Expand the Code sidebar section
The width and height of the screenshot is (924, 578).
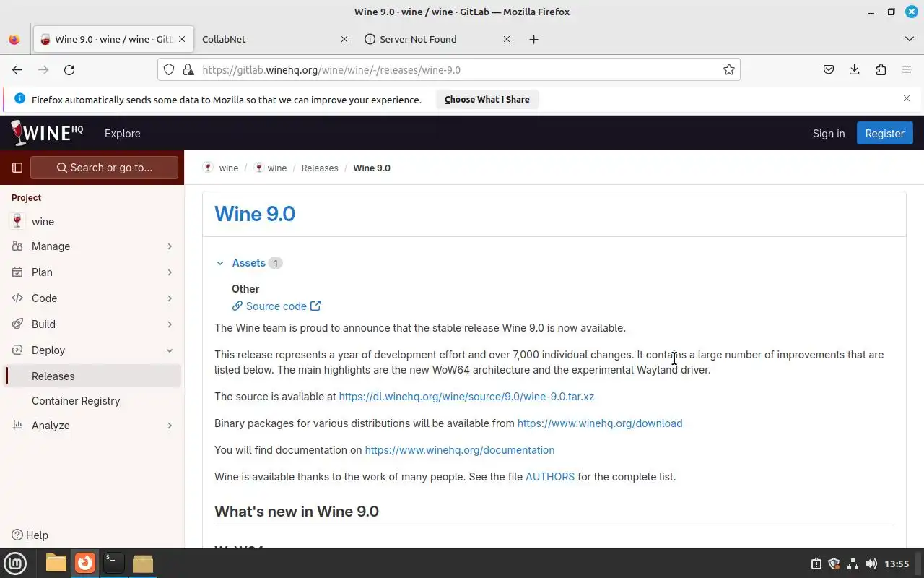92,298
